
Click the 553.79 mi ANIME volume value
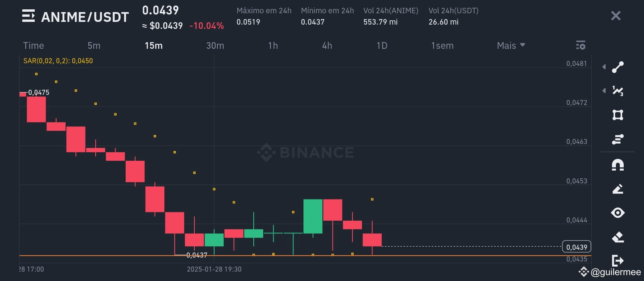(381, 22)
